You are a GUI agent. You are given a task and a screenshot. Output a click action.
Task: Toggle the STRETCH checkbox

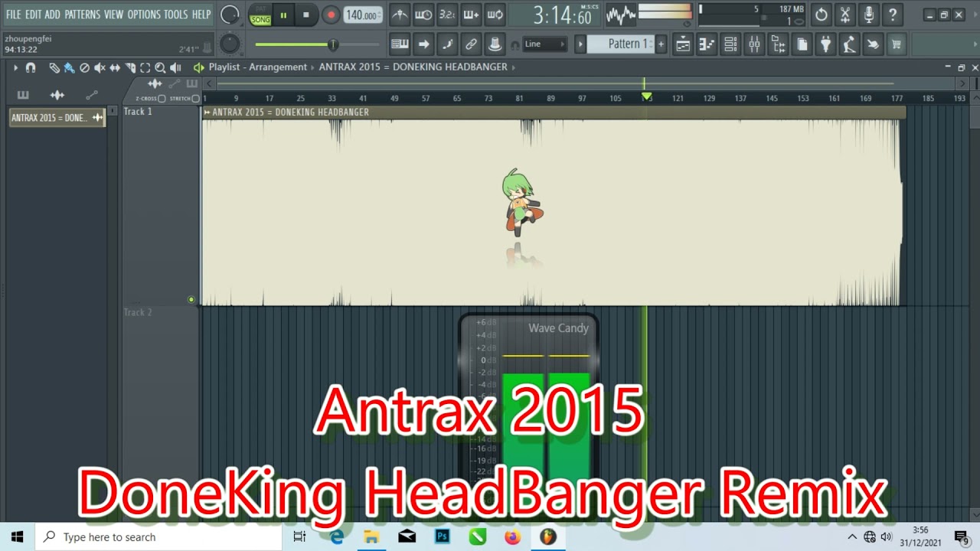pyautogui.click(x=196, y=99)
